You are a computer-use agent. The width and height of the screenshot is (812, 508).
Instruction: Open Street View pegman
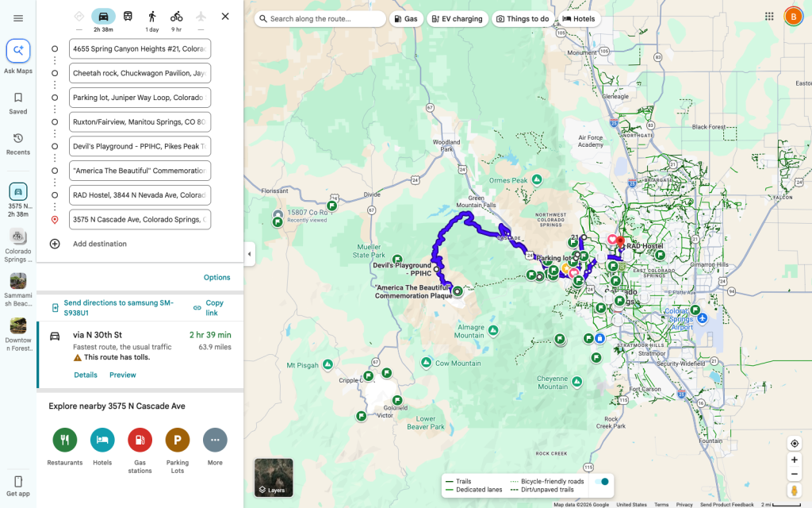point(795,491)
